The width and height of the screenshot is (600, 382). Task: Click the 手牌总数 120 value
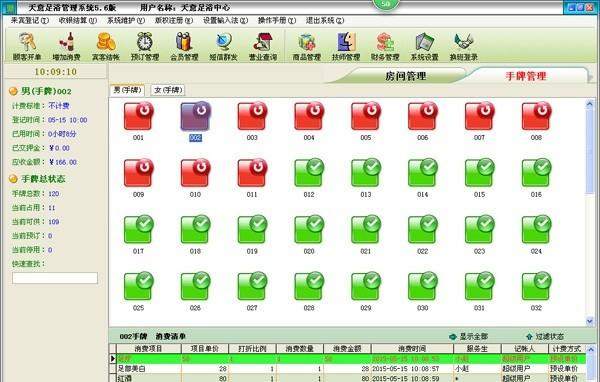point(54,194)
